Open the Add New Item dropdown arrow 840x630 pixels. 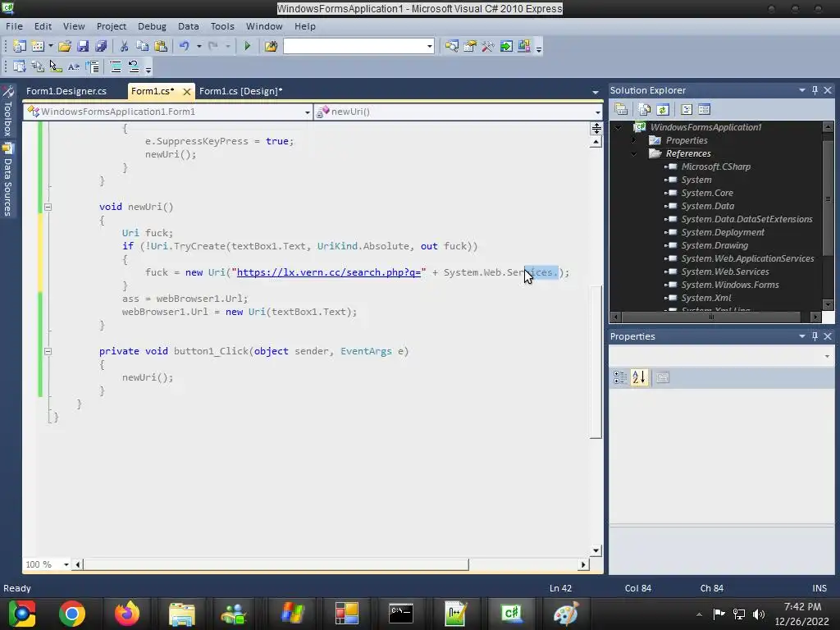[x=50, y=46]
